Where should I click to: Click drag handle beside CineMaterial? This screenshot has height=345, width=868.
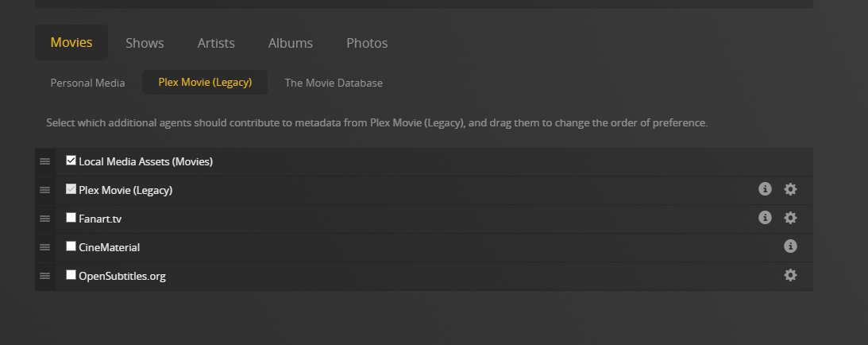pos(45,247)
